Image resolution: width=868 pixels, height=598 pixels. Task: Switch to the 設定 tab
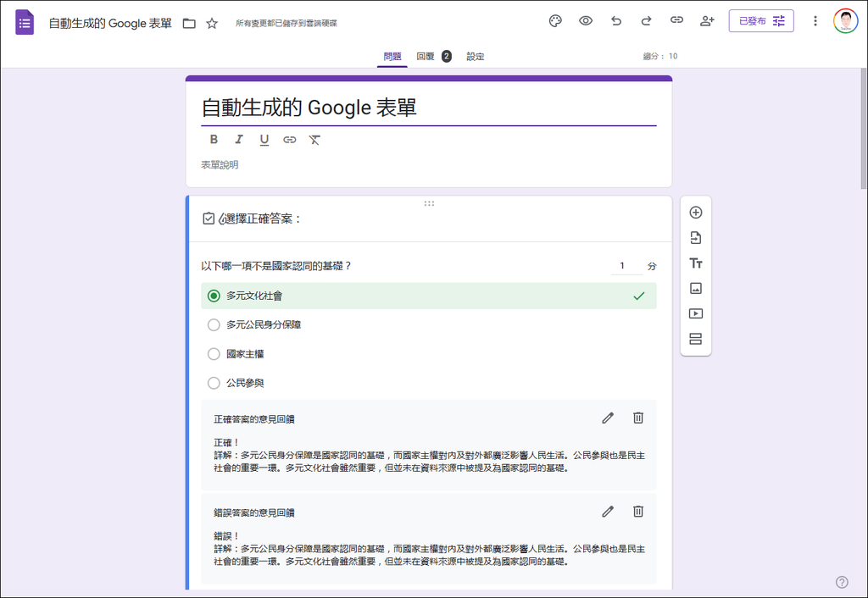475,57
